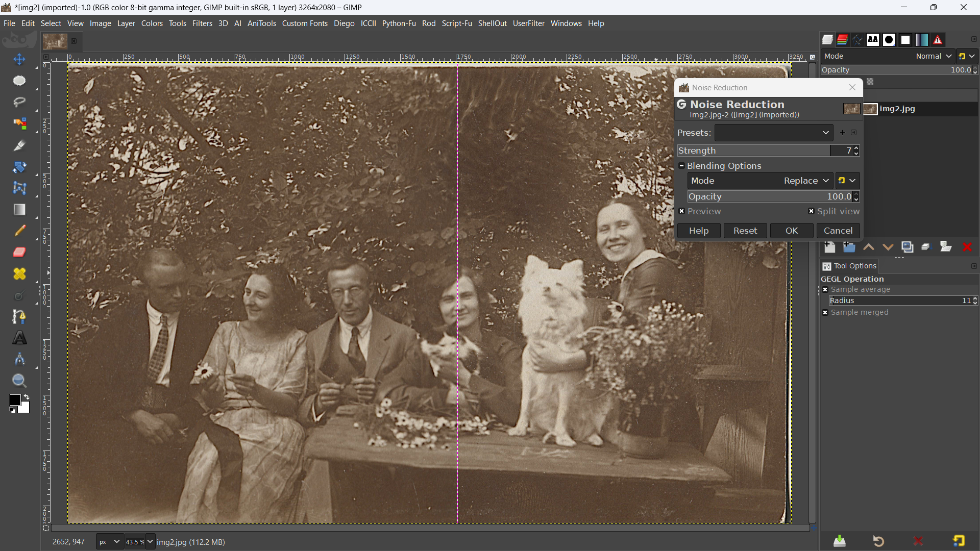Adjust the layer Opacity slider
The image size is (980, 551).
[x=896, y=70]
